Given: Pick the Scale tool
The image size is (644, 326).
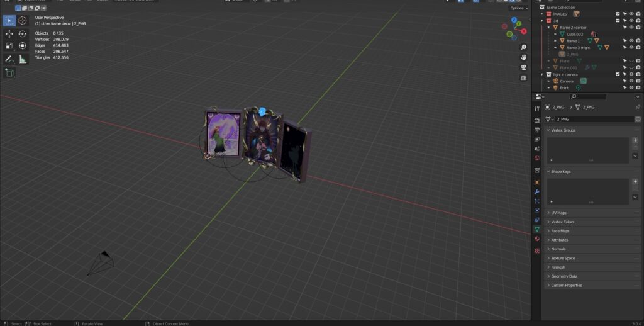Looking at the screenshot, I should 9,46.
